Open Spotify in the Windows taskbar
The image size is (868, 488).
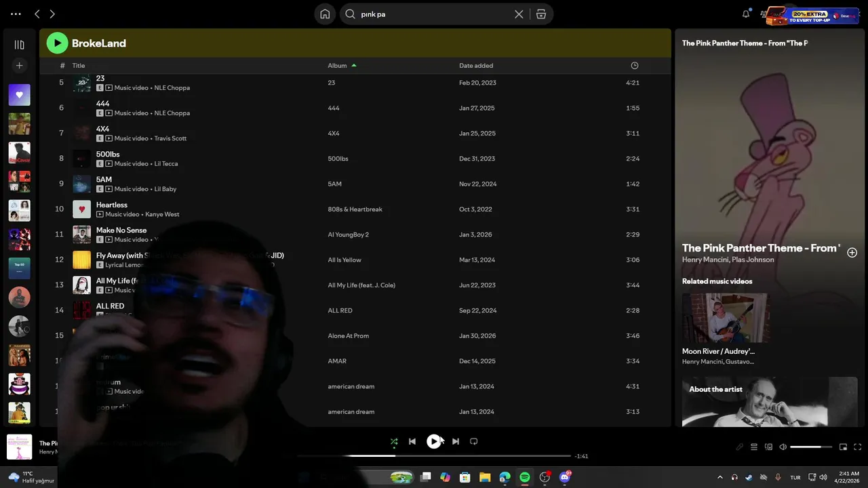point(525,477)
